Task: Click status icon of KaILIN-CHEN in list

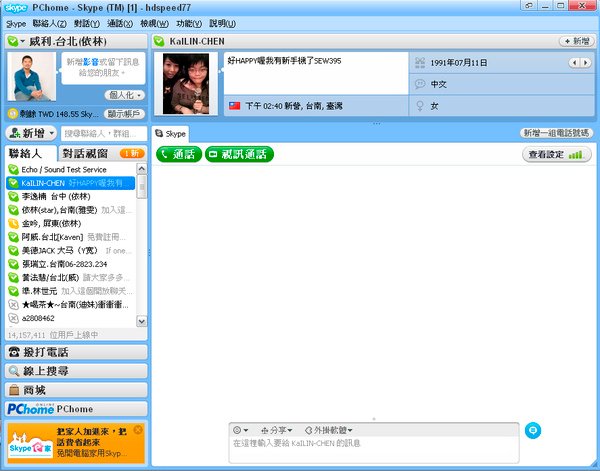Action: tap(13, 183)
